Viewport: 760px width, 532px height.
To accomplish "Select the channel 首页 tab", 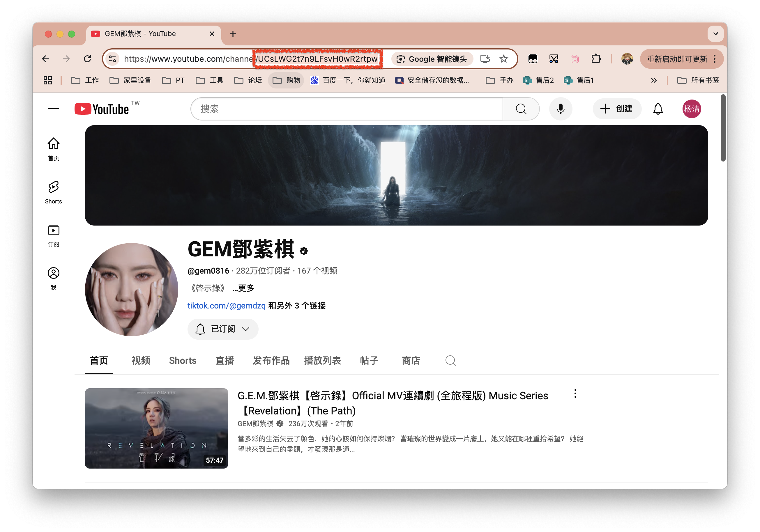I will pos(99,360).
